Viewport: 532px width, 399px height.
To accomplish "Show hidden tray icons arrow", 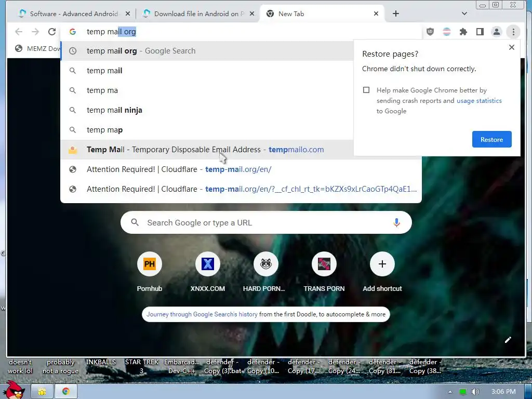I will click(x=450, y=392).
